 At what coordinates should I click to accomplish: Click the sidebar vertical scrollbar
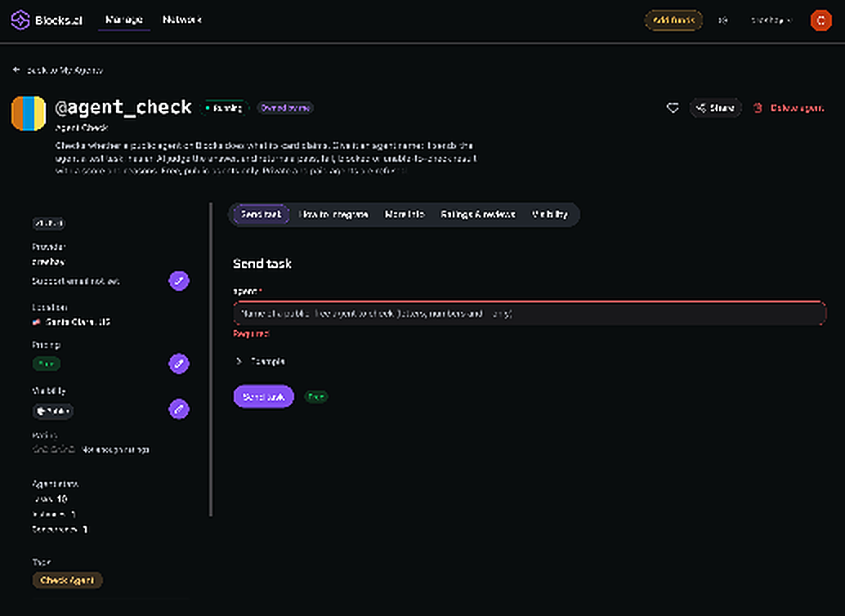click(x=211, y=359)
